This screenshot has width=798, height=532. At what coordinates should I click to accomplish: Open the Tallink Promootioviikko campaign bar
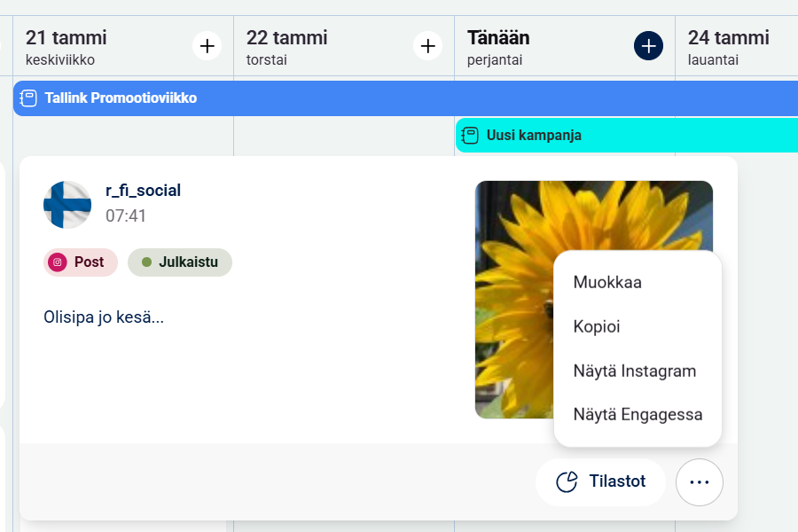[x=355, y=98]
